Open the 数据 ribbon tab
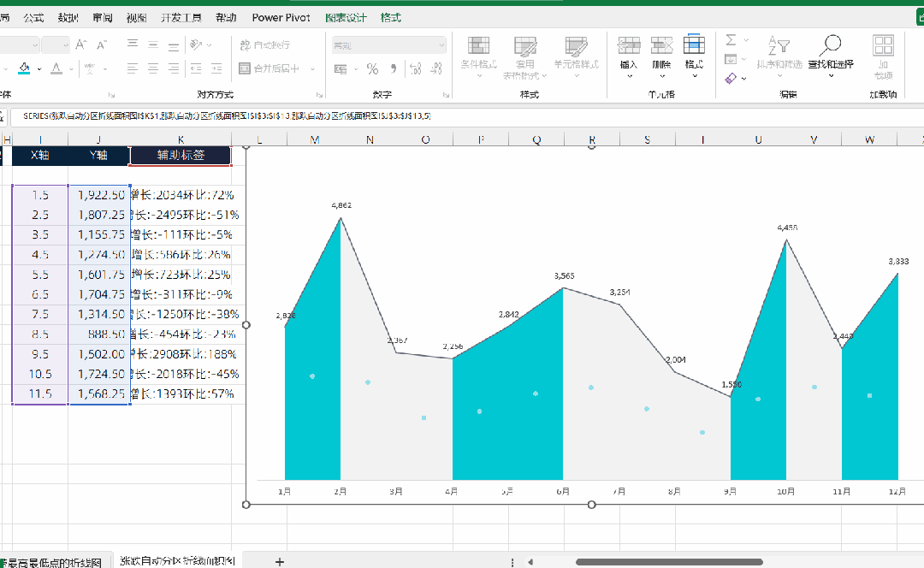 (68, 18)
